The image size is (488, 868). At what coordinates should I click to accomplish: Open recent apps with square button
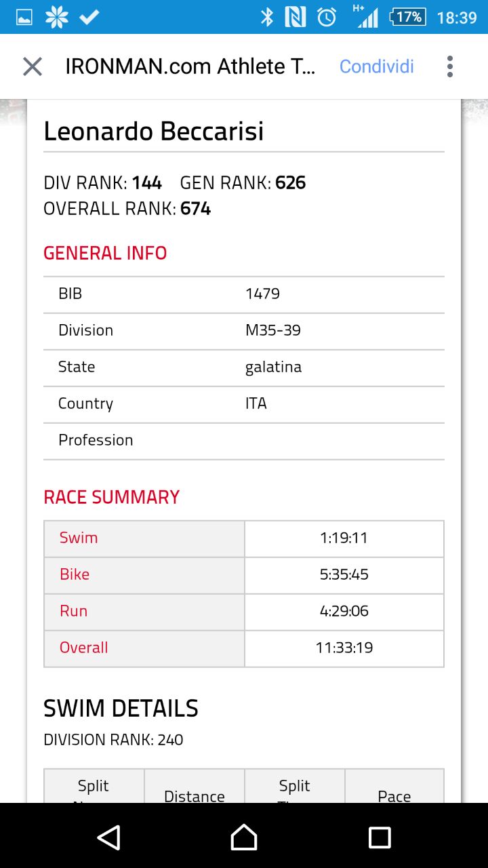click(x=380, y=837)
